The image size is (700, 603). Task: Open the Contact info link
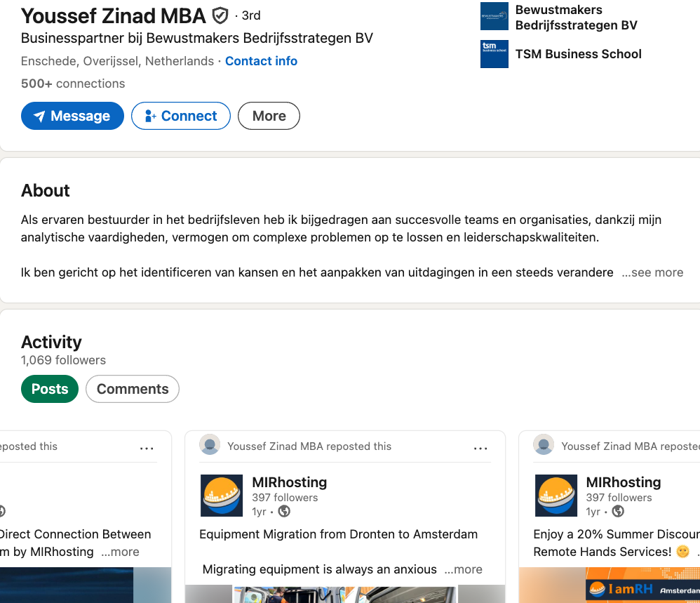(261, 61)
